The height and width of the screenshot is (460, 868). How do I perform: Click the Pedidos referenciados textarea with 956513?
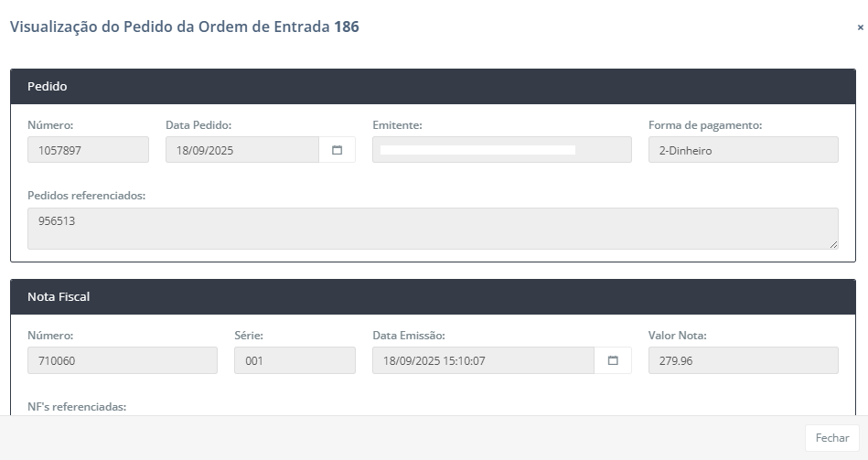[x=432, y=228]
